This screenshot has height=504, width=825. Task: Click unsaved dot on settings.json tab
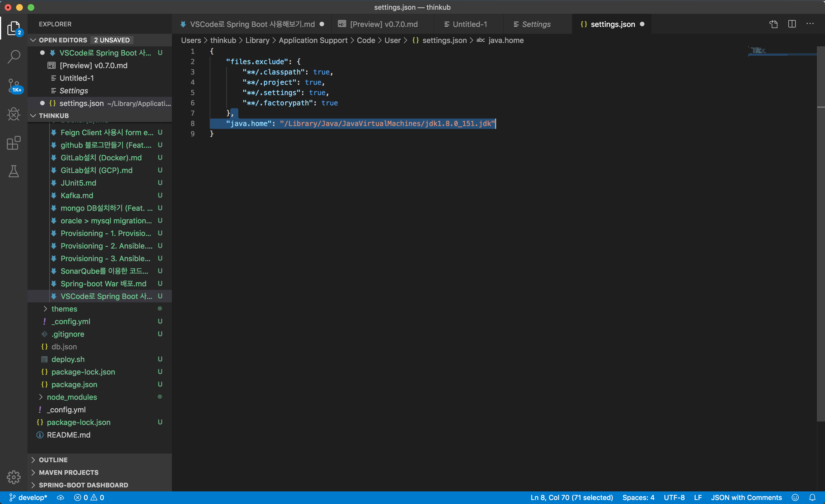(x=642, y=24)
